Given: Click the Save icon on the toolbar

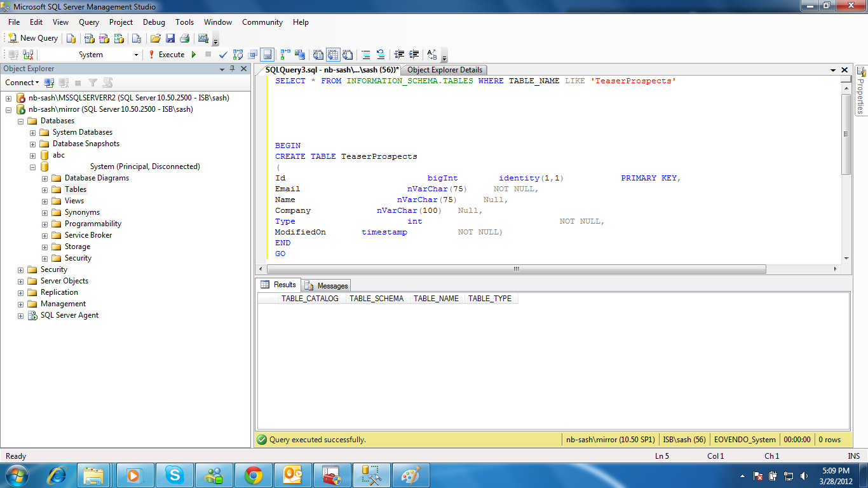Looking at the screenshot, I should (170, 37).
